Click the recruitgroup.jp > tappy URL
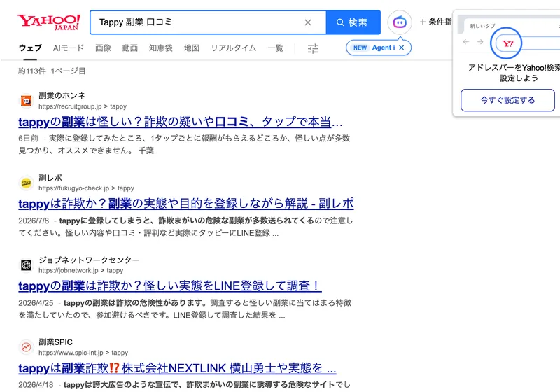 (x=83, y=106)
